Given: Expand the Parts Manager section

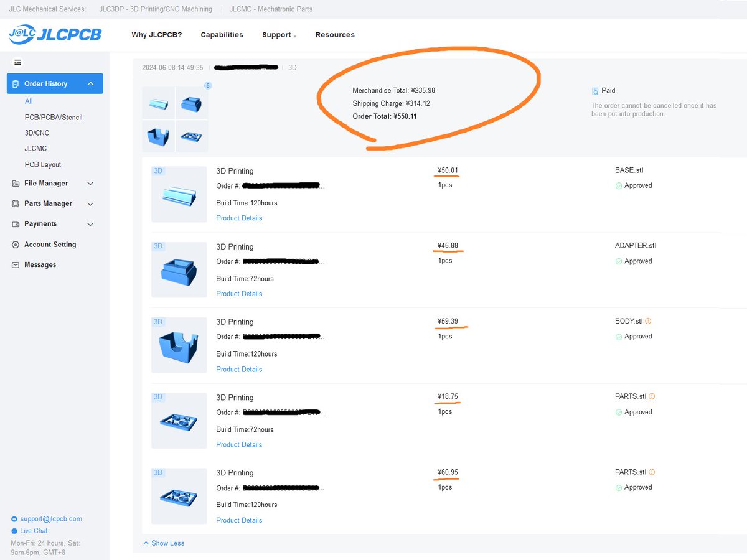Looking at the screenshot, I should click(90, 203).
